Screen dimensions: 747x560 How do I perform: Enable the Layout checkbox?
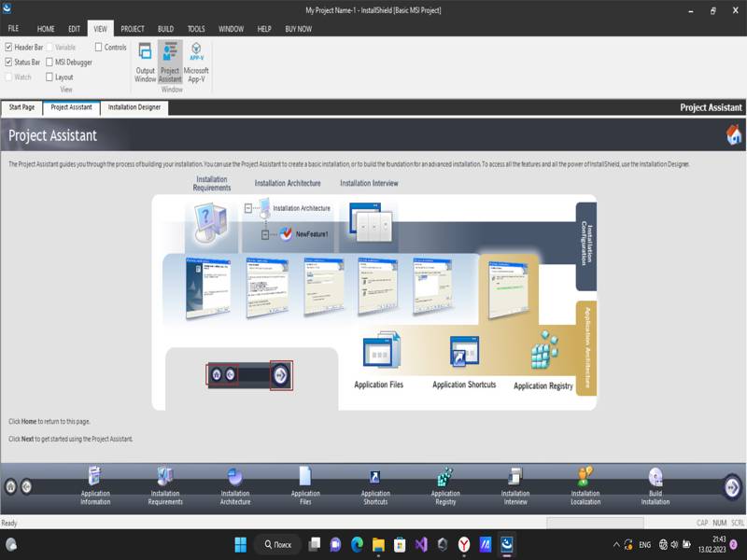49,77
